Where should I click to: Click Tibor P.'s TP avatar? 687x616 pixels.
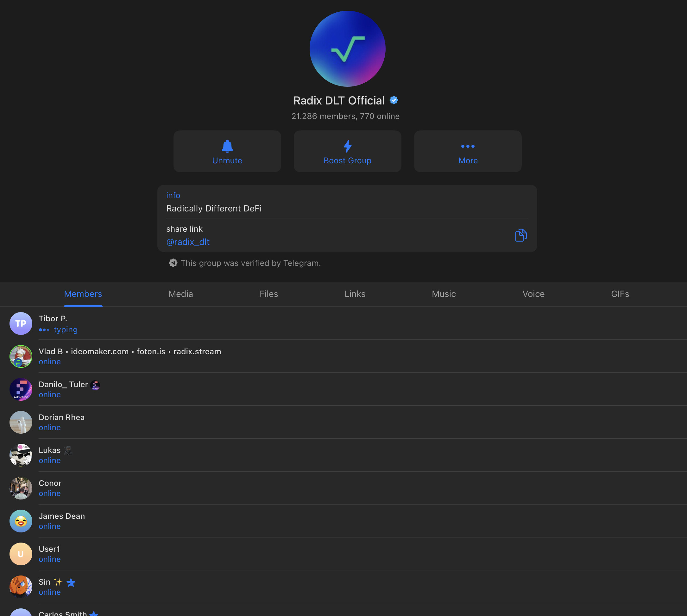(x=21, y=324)
